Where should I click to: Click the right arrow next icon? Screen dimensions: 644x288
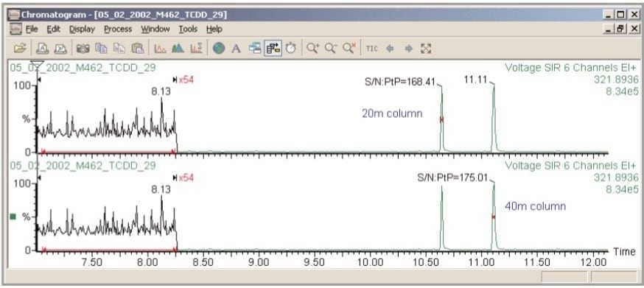tap(408, 49)
